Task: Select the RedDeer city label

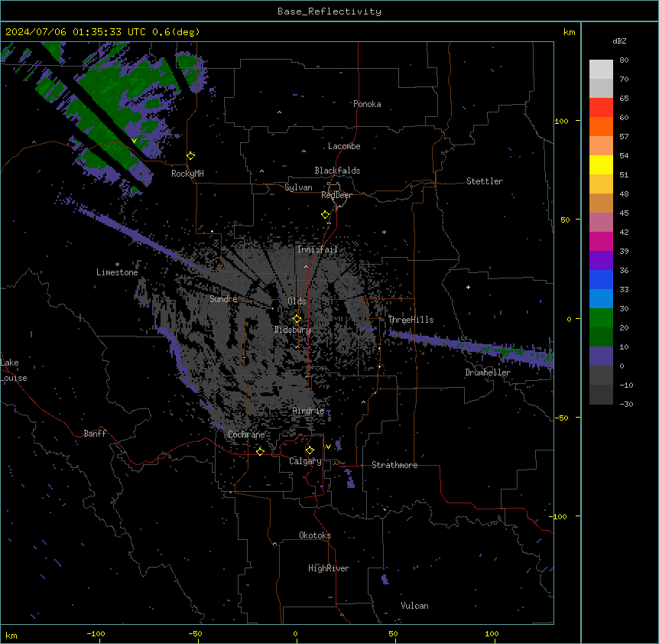Action: click(x=336, y=195)
